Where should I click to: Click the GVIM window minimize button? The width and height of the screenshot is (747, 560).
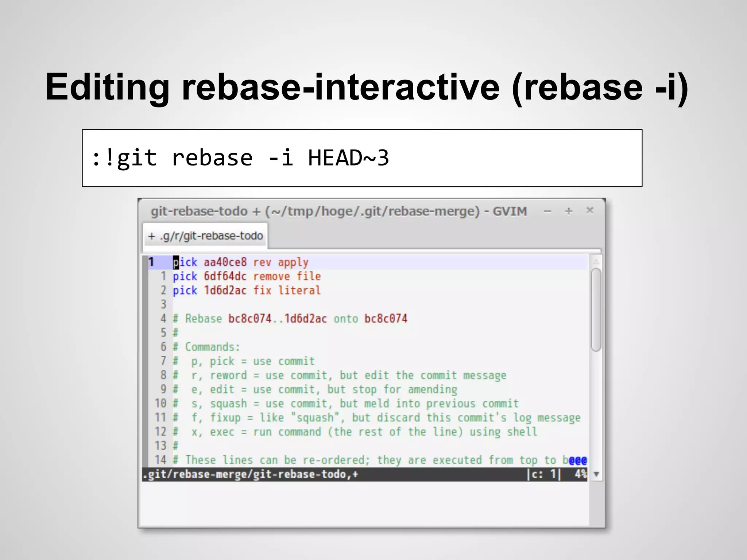pos(547,211)
